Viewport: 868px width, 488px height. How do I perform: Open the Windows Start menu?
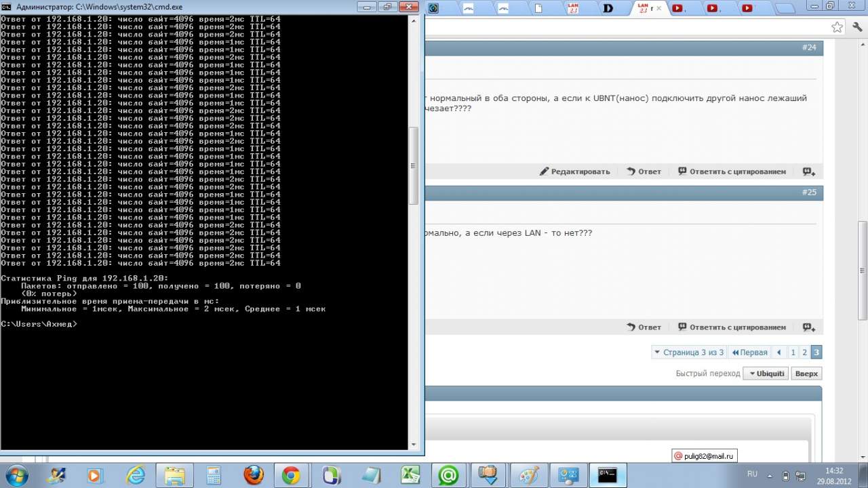pos(16,475)
